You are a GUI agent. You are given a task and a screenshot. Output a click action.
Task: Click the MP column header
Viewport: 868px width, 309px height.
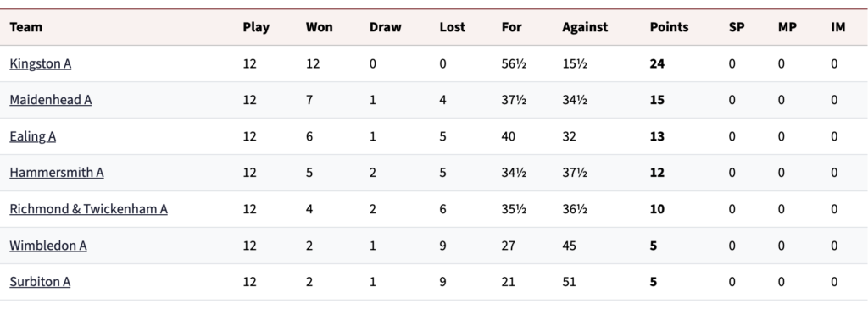(787, 27)
